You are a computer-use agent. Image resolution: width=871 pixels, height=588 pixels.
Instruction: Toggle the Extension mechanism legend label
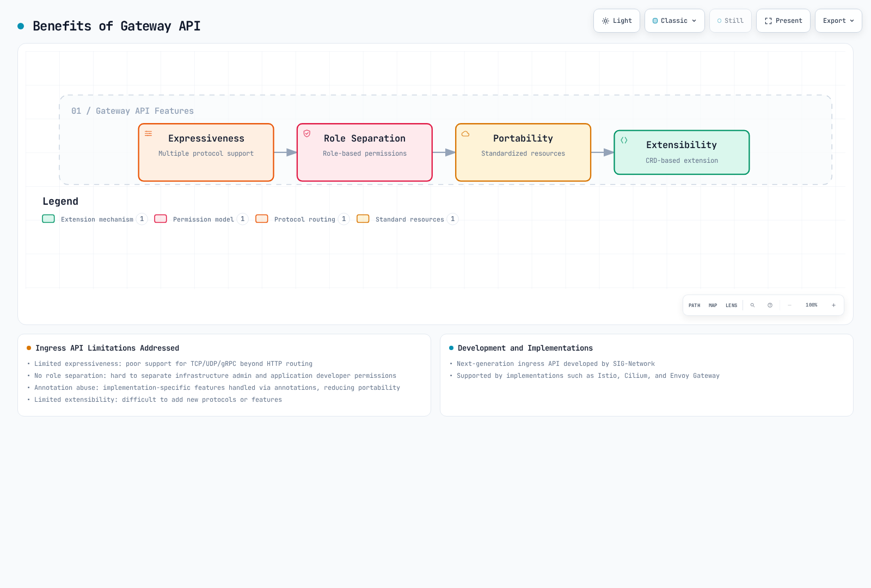97,219
